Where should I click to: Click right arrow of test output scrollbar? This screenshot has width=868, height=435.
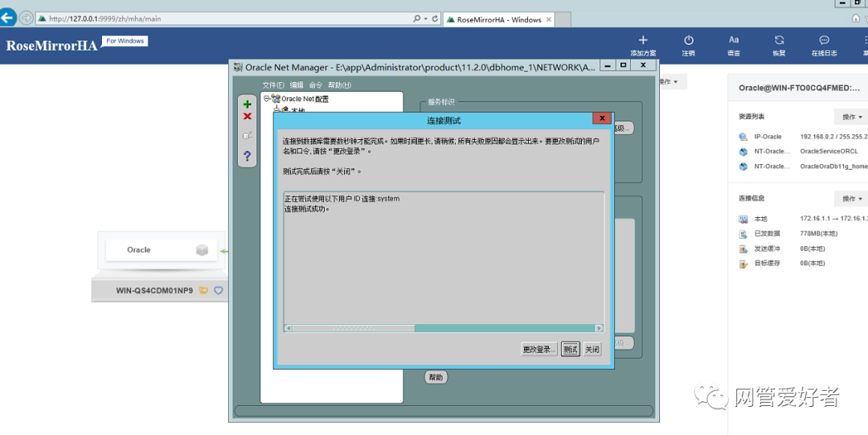(599, 328)
